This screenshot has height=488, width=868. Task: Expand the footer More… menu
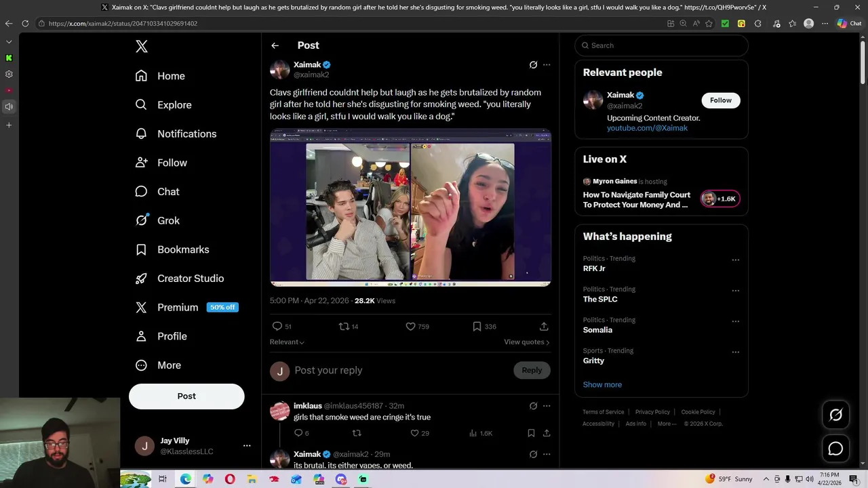667,424
